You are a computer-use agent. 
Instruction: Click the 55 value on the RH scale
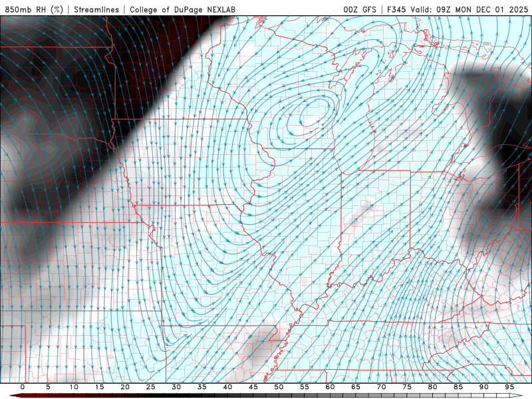[x=305, y=387]
